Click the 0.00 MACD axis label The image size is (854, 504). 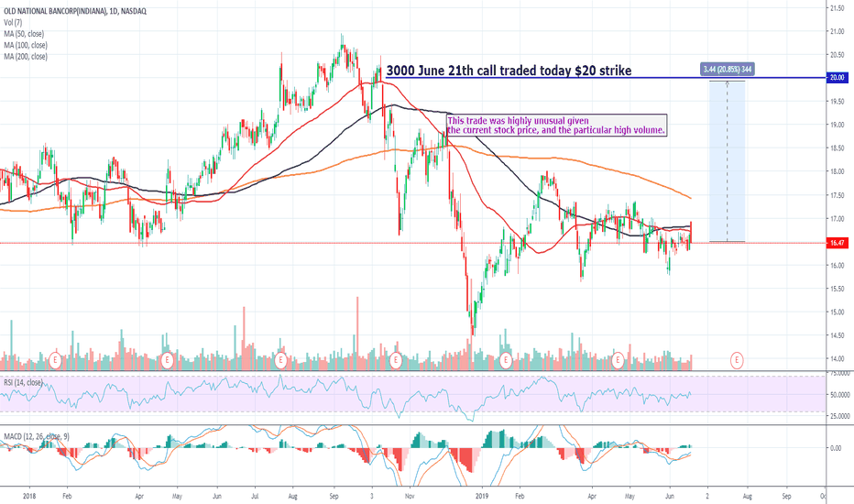(835, 448)
